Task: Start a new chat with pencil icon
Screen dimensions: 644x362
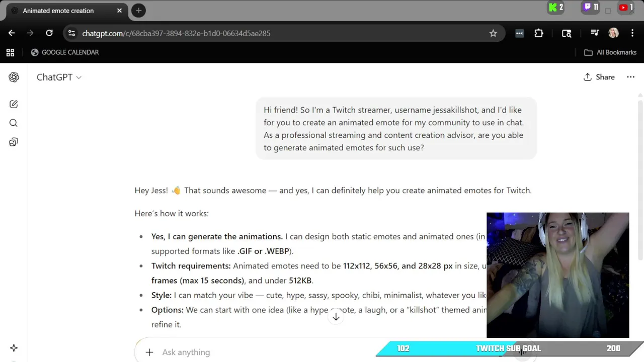Action: pyautogui.click(x=14, y=104)
